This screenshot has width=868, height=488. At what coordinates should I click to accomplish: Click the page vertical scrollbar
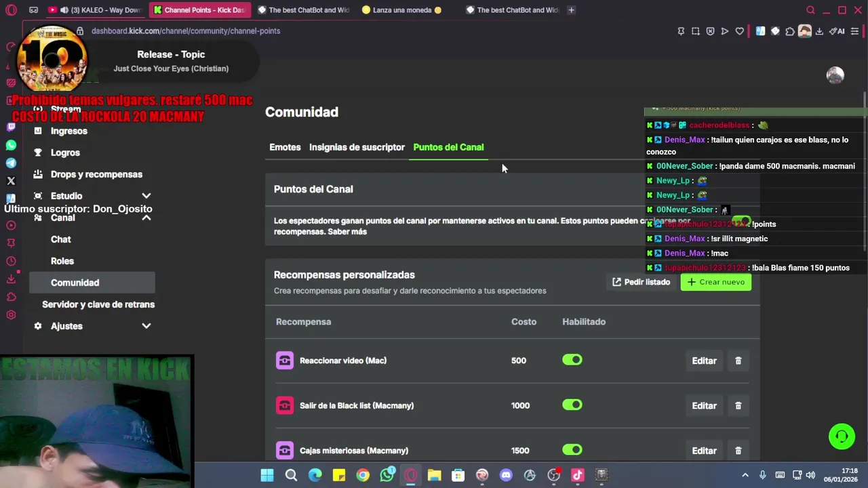pyautogui.click(x=865, y=170)
